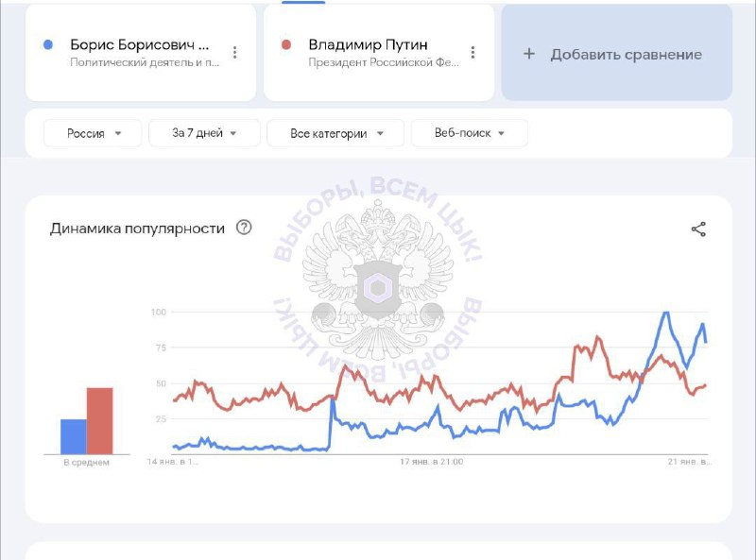
Task: Click the blue average bar in В среднем
Action: [74, 436]
